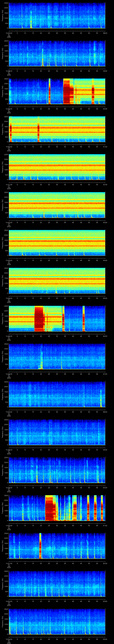This screenshot has height=644, width=114.
Task: Click the spectrogram panel starting at 14:49:00
Action: click(57, 470)
